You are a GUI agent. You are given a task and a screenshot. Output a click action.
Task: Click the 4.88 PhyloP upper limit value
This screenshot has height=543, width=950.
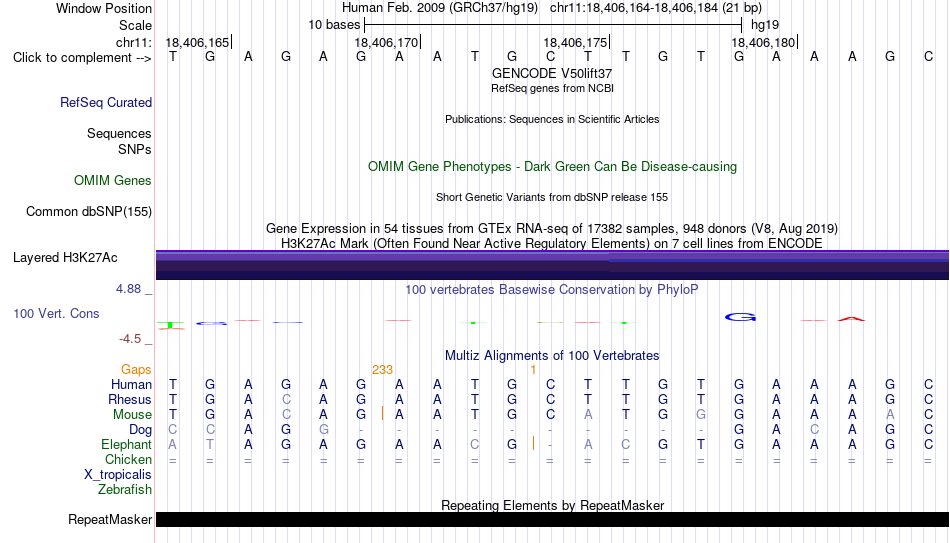tap(128, 289)
